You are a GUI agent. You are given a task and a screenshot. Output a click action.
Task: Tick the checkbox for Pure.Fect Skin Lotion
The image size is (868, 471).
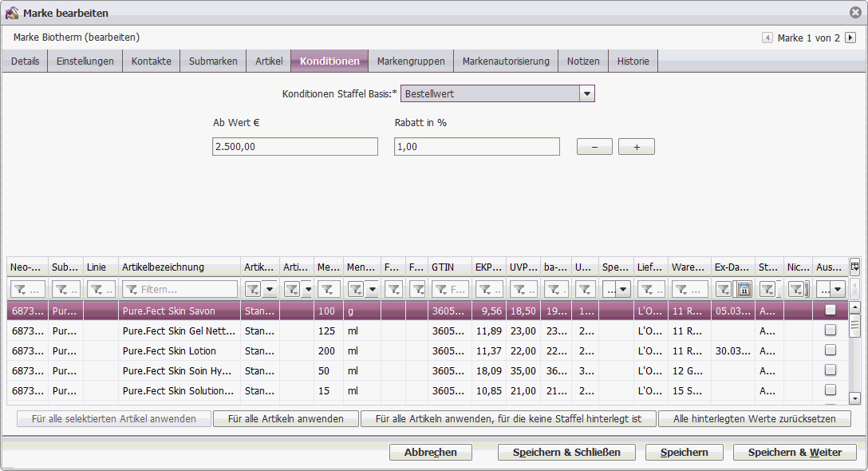(831, 350)
